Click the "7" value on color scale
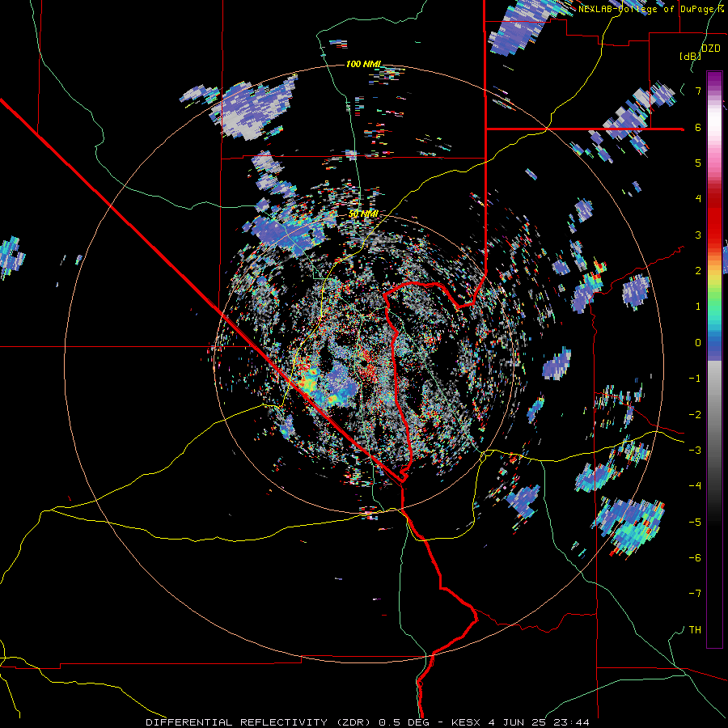Viewport: 728px width, 728px height. [698, 91]
